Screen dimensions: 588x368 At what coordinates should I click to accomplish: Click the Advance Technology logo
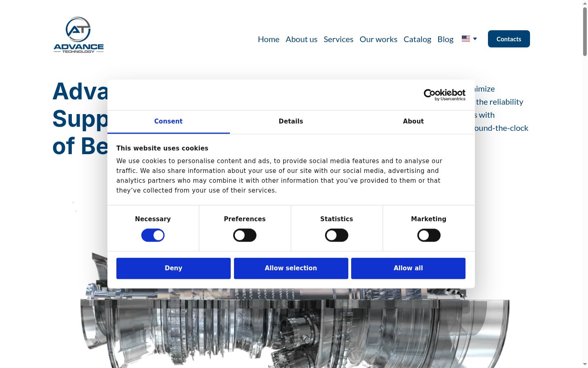pos(78,35)
